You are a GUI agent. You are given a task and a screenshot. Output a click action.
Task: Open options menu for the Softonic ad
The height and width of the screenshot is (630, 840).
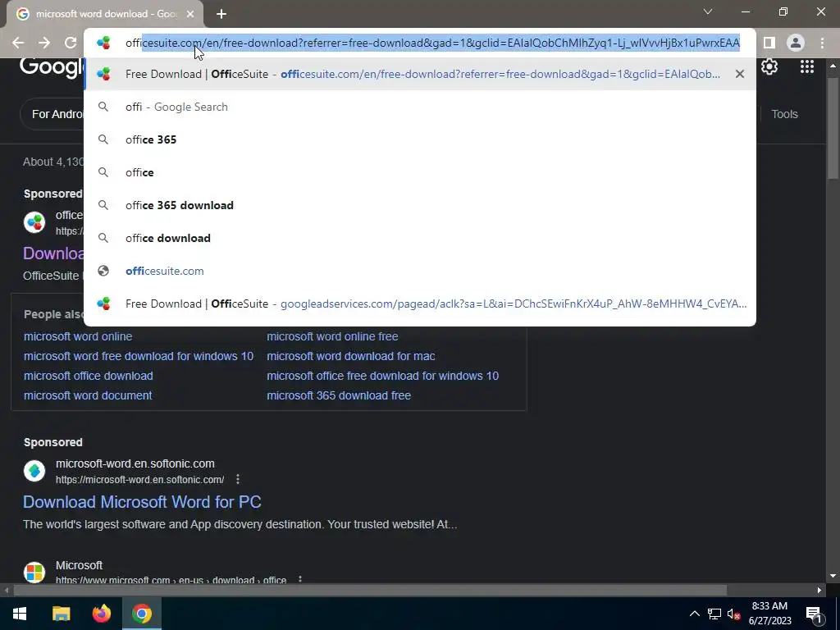click(x=238, y=479)
